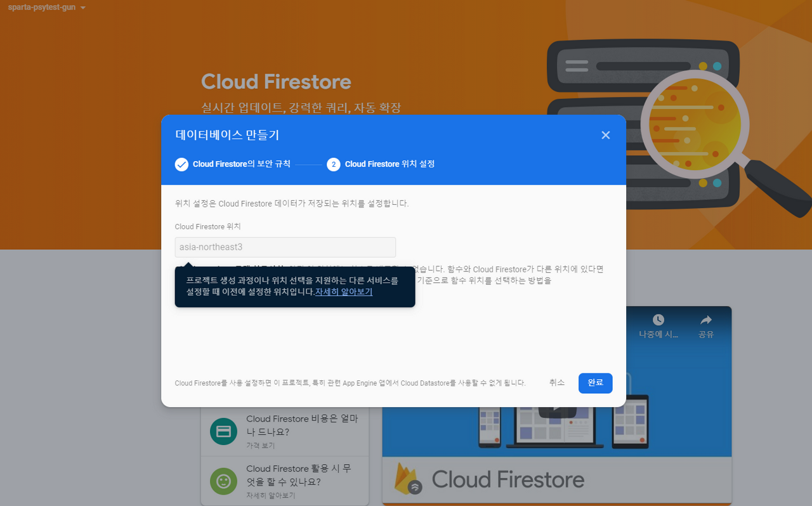
Task: Click the 취소 button
Action: tap(557, 383)
